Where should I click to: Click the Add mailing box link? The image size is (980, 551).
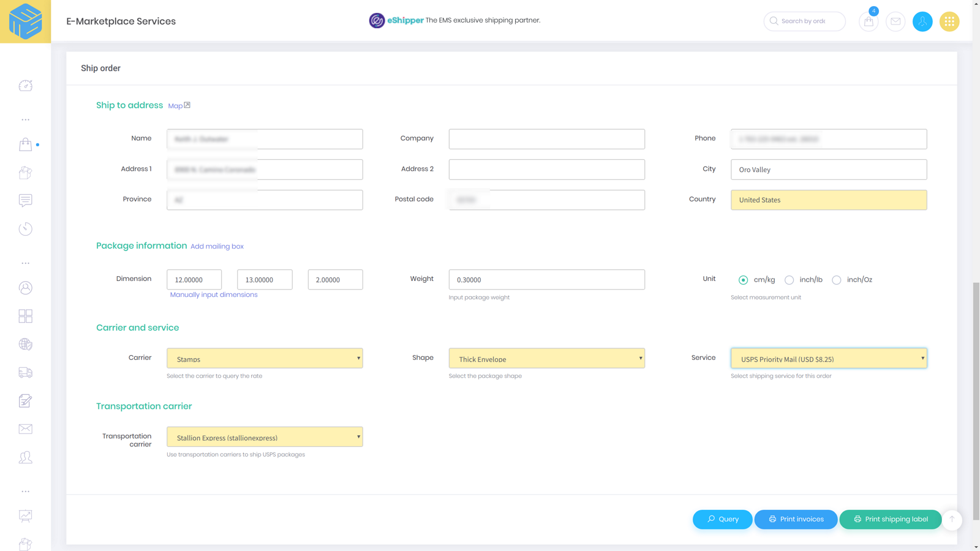click(x=217, y=247)
